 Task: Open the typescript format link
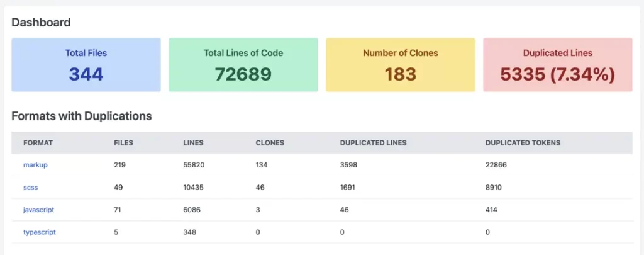(x=40, y=232)
